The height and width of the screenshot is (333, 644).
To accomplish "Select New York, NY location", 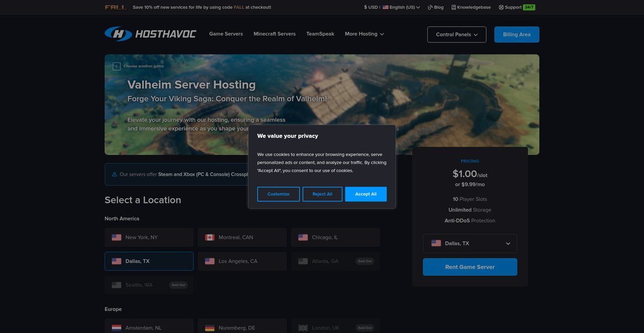I will (149, 237).
